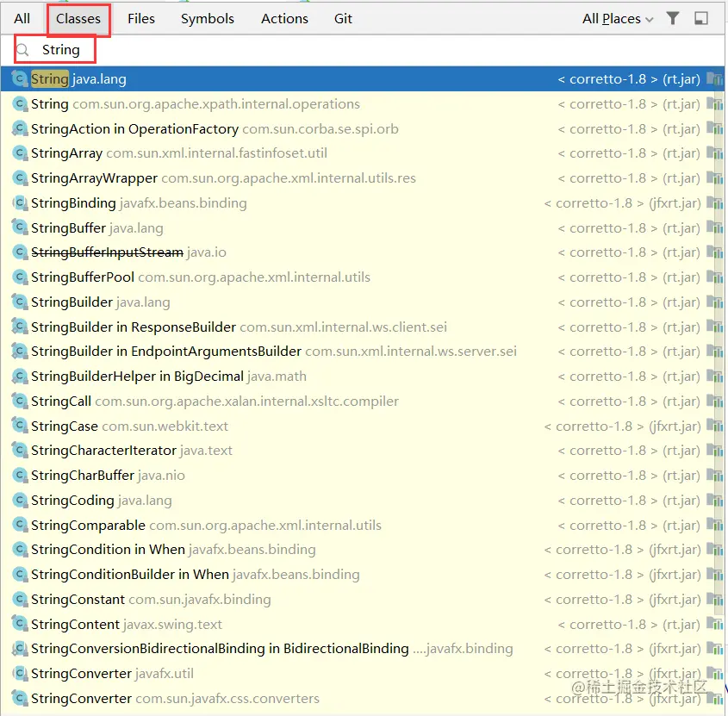Select StringCoding java.lang

coord(362,501)
